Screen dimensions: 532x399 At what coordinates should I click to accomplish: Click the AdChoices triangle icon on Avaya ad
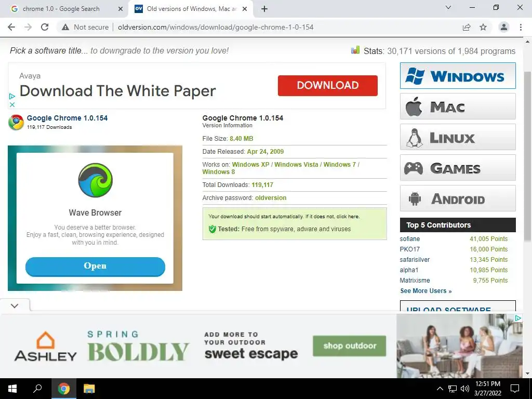click(x=12, y=96)
